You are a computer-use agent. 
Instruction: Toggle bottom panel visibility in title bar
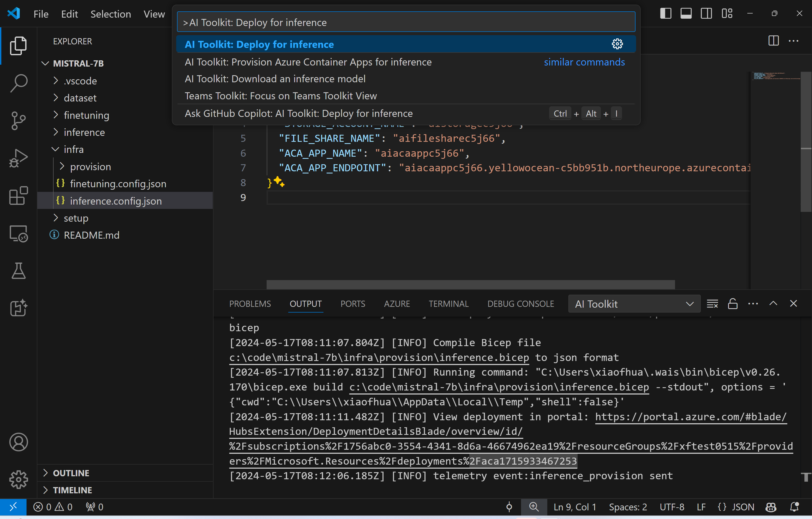coord(686,14)
